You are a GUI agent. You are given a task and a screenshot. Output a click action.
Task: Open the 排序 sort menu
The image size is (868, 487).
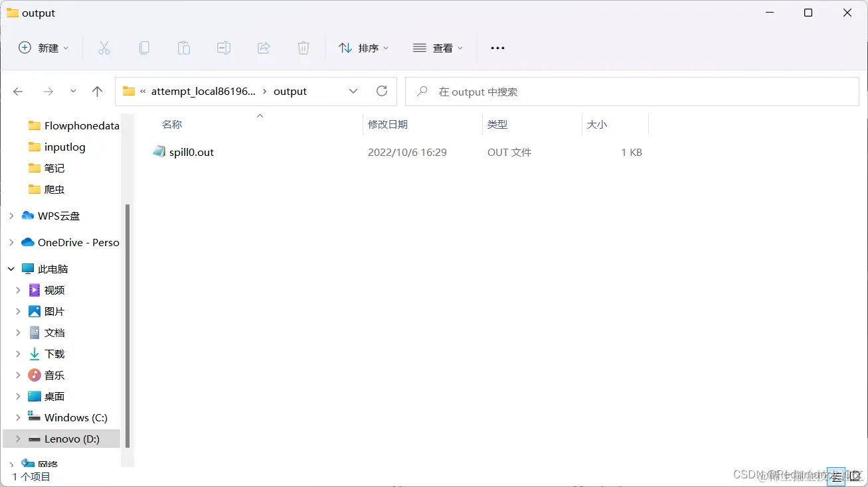pos(364,47)
